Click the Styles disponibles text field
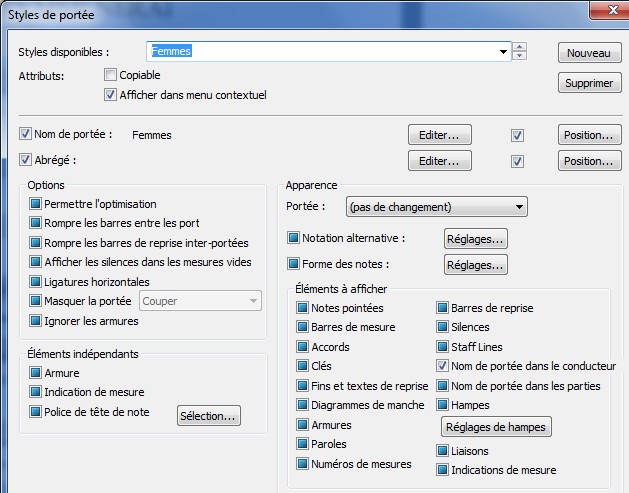629x493 pixels. pyautogui.click(x=320, y=51)
